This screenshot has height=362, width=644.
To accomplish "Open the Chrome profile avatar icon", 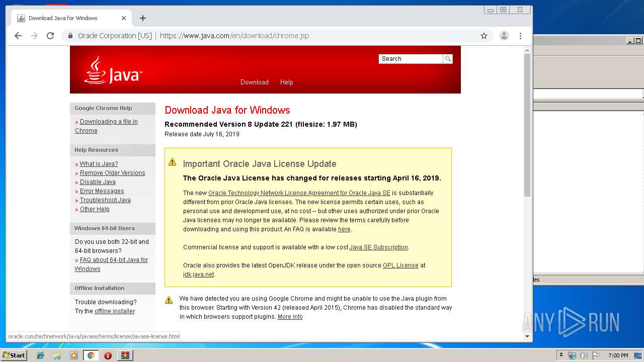I will coord(504,36).
